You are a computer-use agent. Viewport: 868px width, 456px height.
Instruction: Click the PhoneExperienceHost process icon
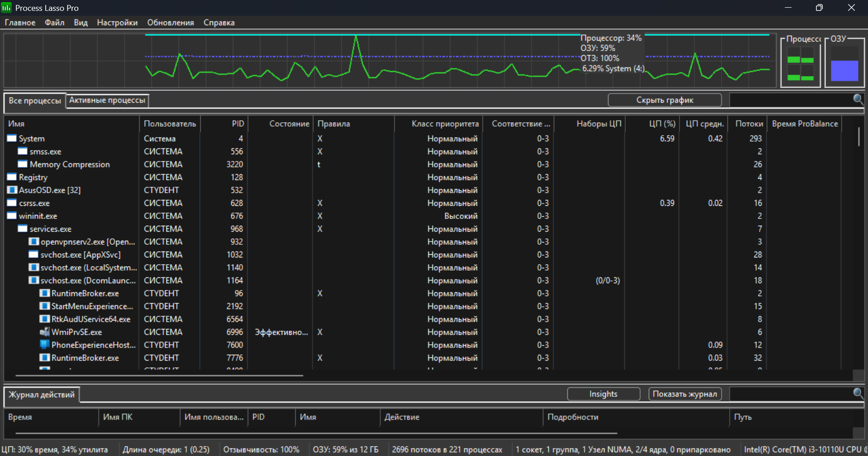pyautogui.click(x=44, y=345)
